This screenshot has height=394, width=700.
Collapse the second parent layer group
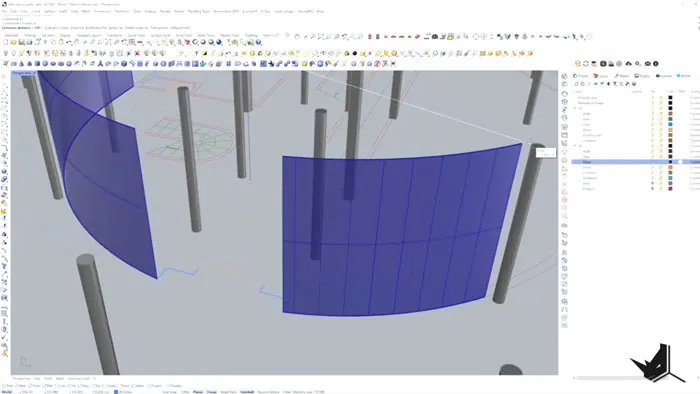(575, 146)
